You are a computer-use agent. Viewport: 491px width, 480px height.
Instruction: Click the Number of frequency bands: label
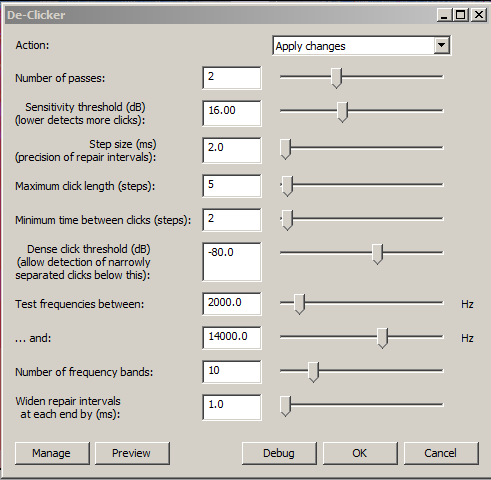coord(84,372)
